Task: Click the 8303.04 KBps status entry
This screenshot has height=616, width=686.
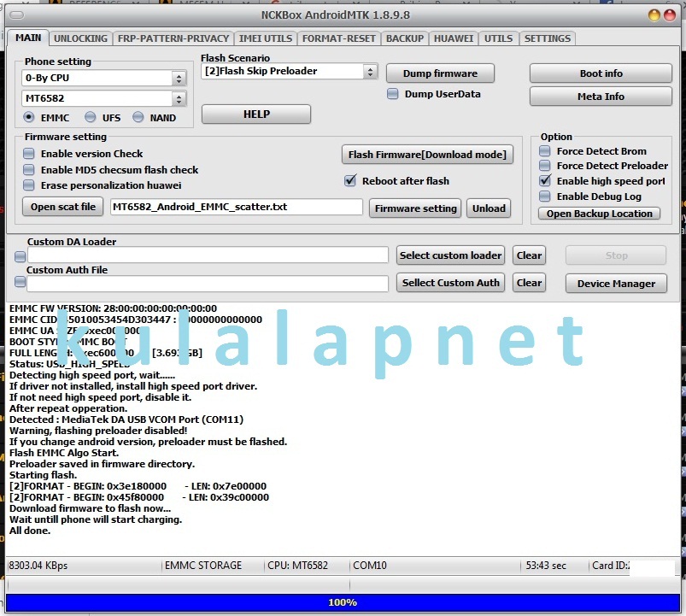Action: pos(38,566)
